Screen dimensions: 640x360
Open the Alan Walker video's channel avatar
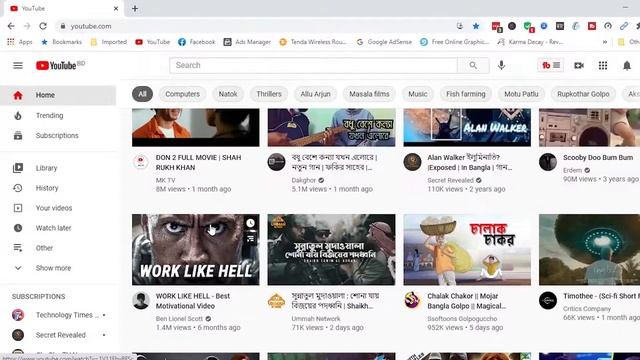pyautogui.click(x=412, y=162)
